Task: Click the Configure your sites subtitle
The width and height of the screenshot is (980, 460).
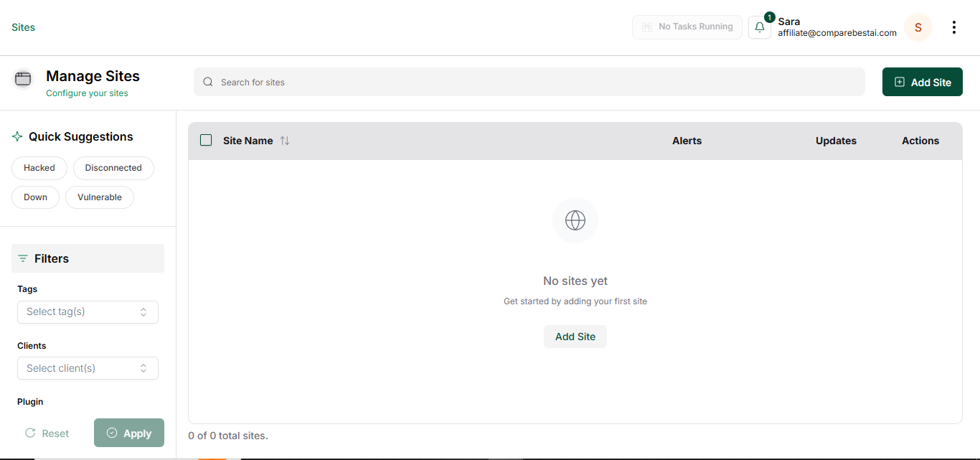Action: 87,93
